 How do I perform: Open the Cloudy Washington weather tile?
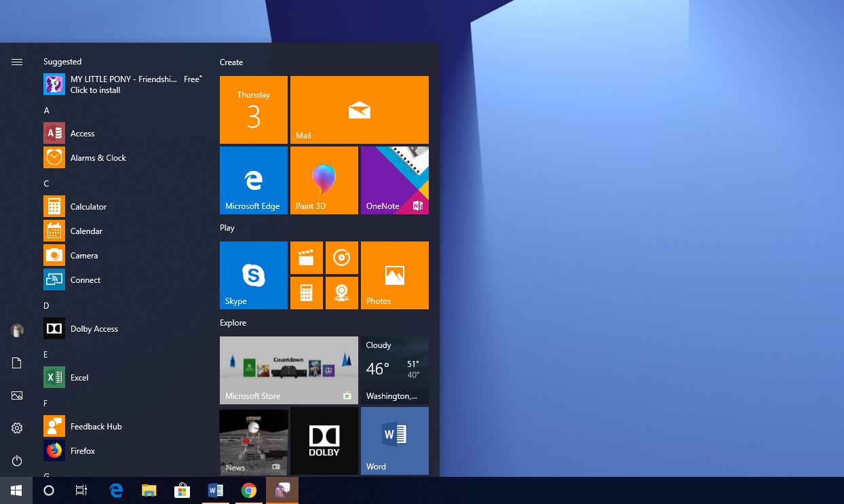(395, 370)
